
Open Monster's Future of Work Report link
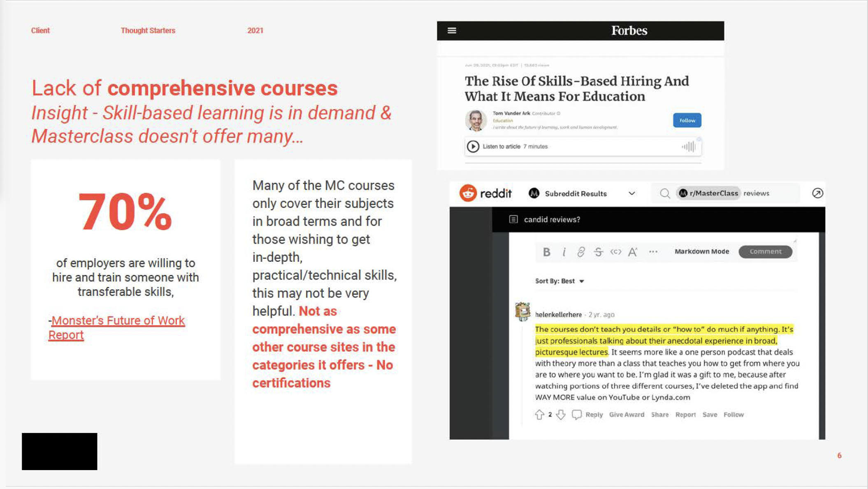117,328
